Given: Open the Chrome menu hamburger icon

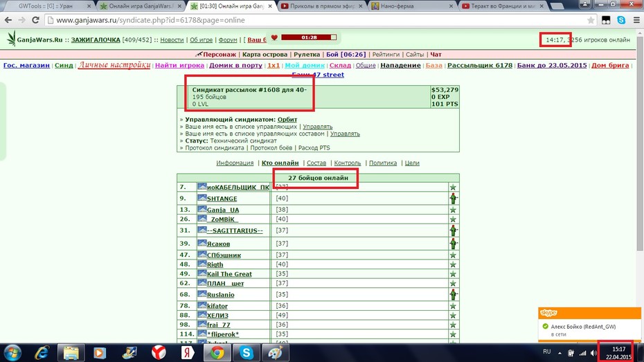Looking at the screenshot, I should [x=636, y=20].
